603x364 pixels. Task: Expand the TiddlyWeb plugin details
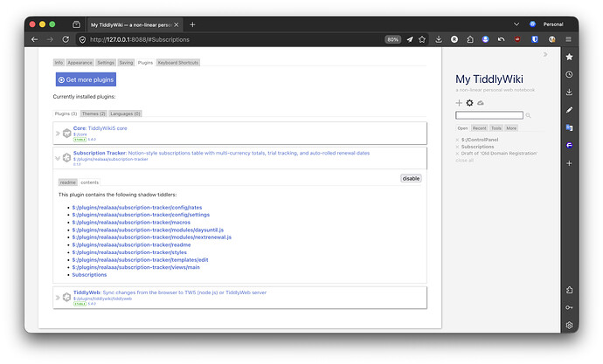(x=58, y=297)
